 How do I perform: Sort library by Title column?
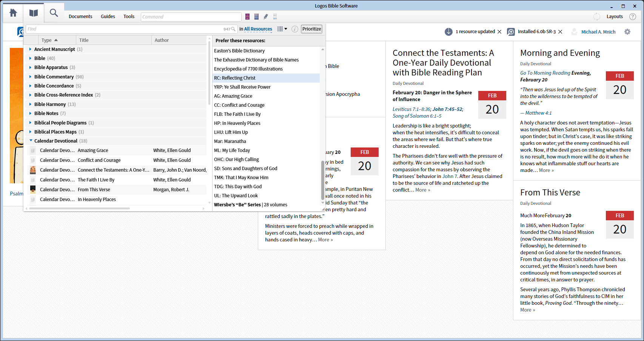click(114, 40)
